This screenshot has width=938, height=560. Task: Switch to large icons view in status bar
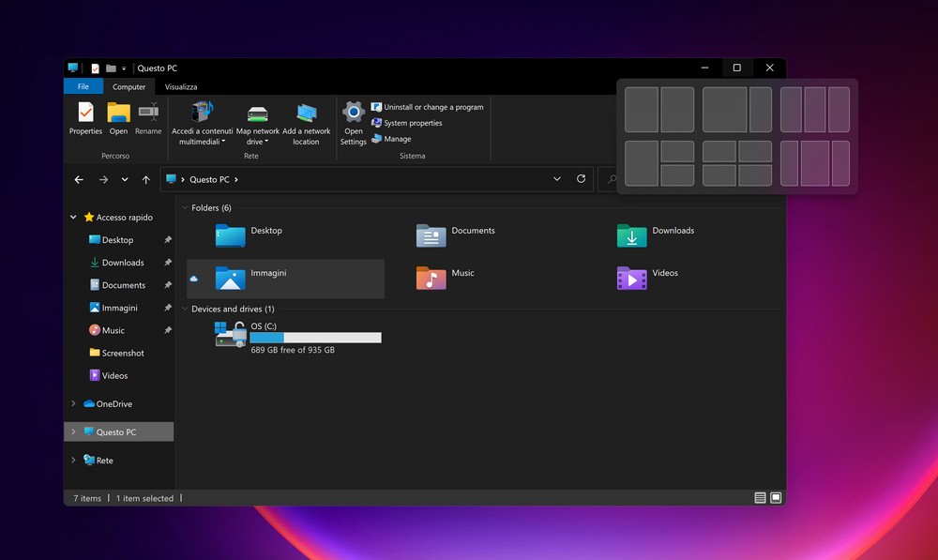pyautogui.click(x=776, y=498)
